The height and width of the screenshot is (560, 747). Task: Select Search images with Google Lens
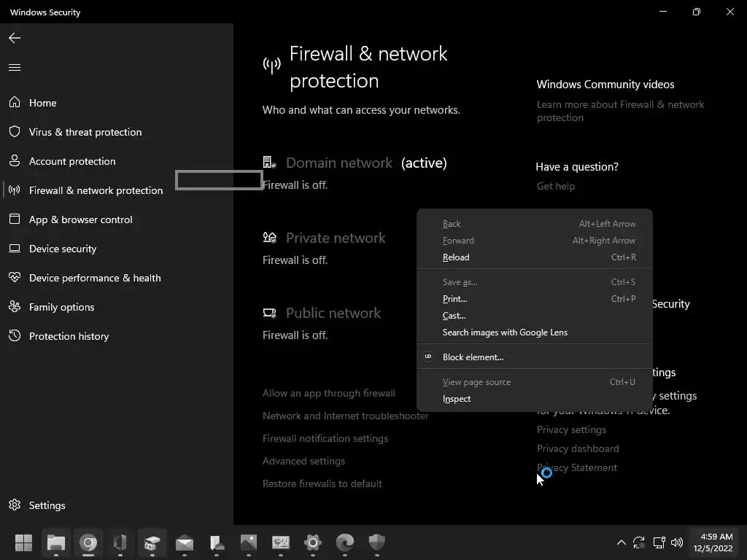[x=535, y=332]
